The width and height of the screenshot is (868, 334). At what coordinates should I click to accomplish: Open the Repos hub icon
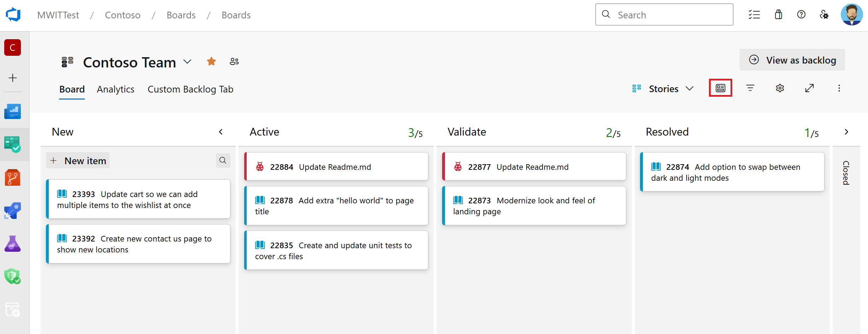point(13,178)
